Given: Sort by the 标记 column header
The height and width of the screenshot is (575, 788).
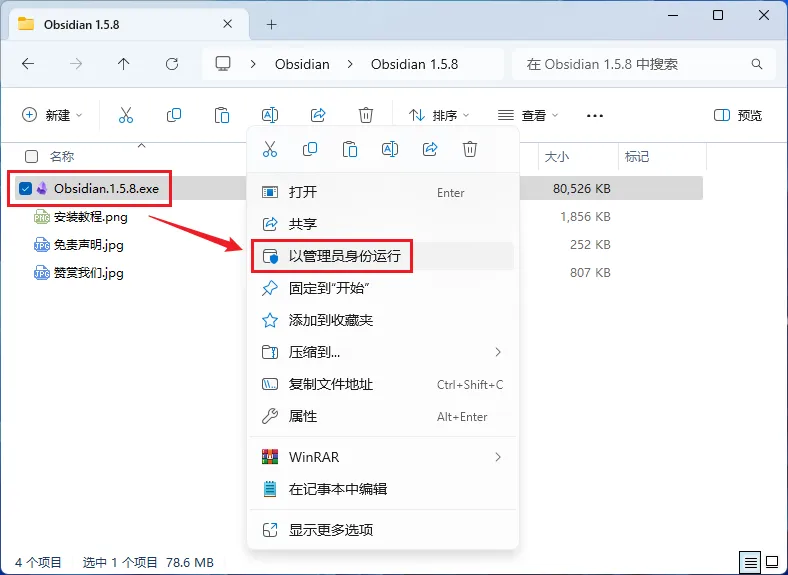Looking at the screenshot, I should [x=637, y=156].
